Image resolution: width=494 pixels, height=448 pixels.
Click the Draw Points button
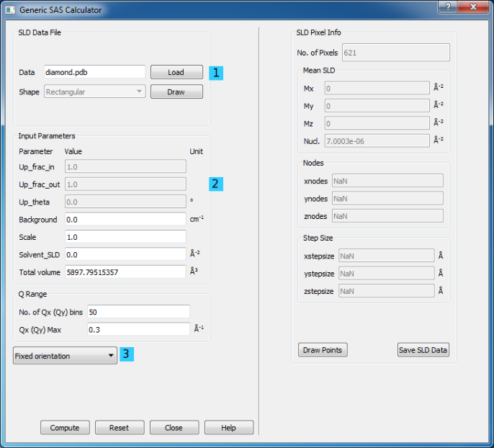[322, 350]
